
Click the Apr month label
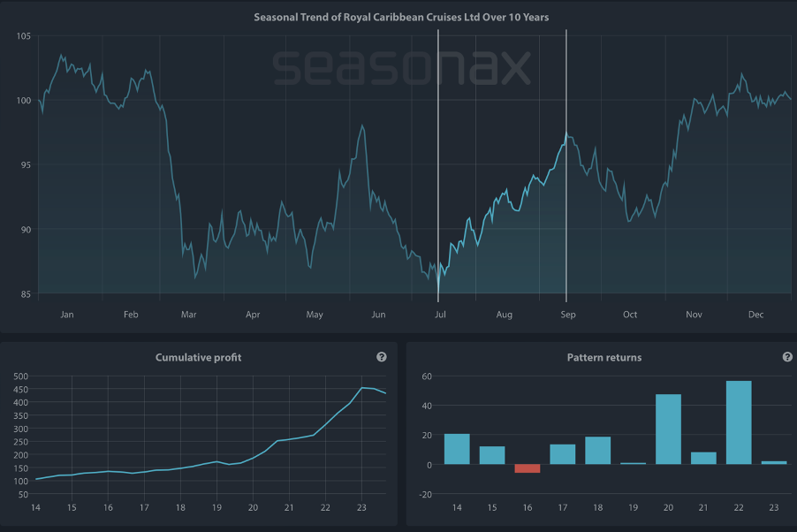(x=253, y=315)
